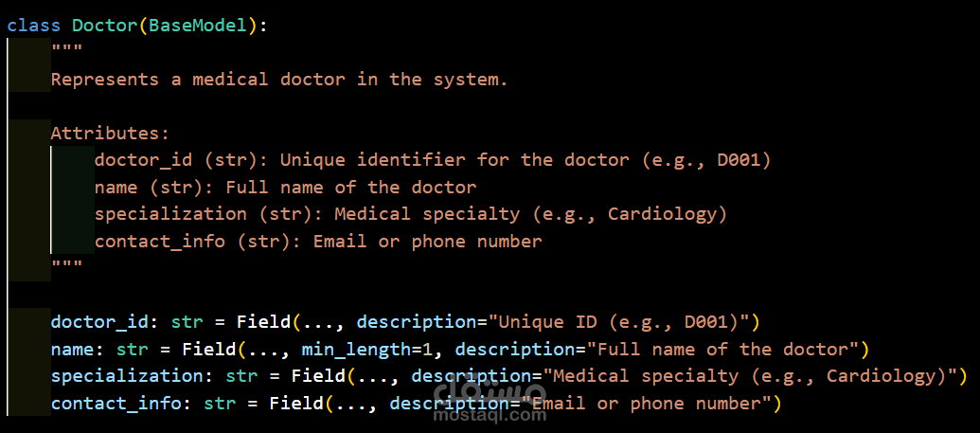Click the "Full name of the doctor" string
980x433 pixels.
(x=722, y=350)
